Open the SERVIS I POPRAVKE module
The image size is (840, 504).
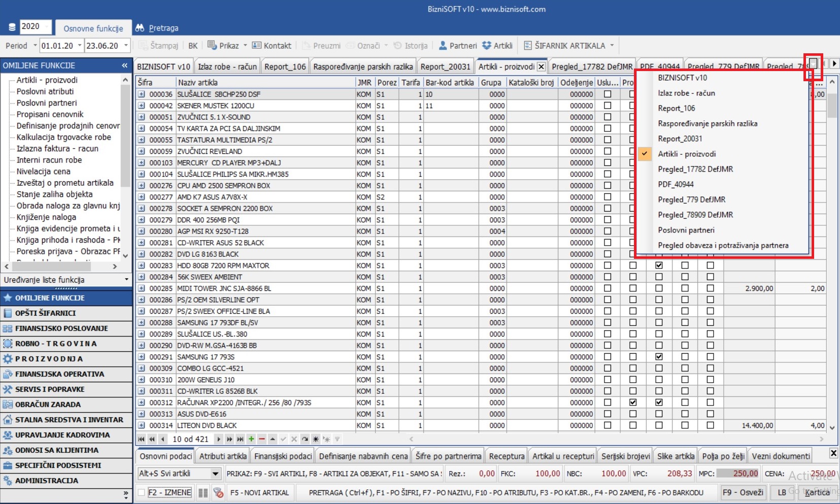(x=66, y=389)
